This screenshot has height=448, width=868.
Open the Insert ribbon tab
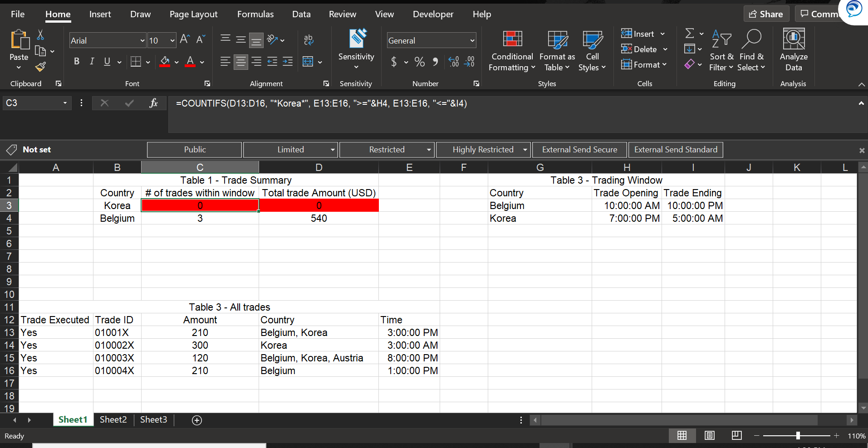100,14
